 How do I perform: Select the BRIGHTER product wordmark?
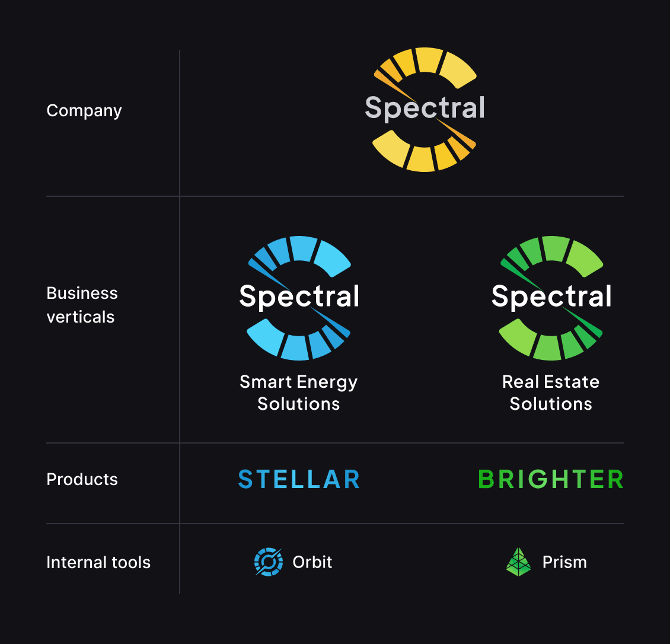pos(551,479)
